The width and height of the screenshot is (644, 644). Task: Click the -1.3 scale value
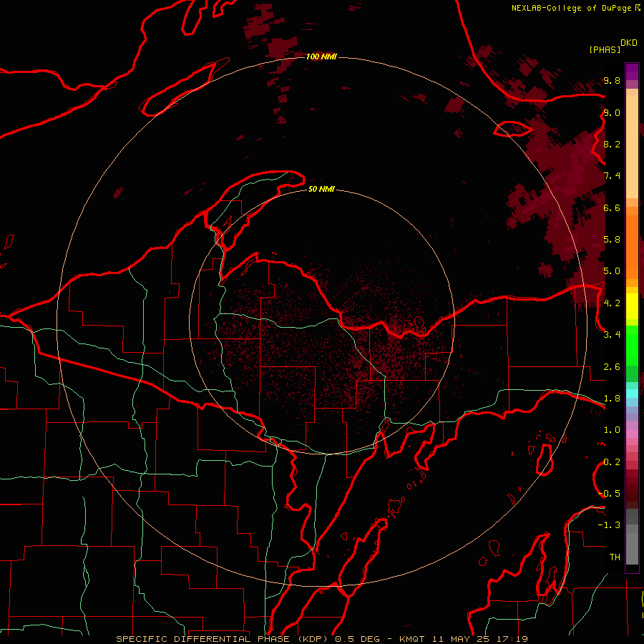point(610,525)
